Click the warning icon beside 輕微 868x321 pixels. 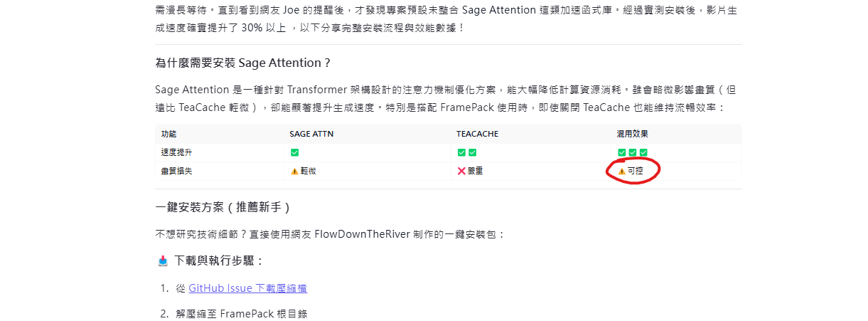click(x=294, y=171)
